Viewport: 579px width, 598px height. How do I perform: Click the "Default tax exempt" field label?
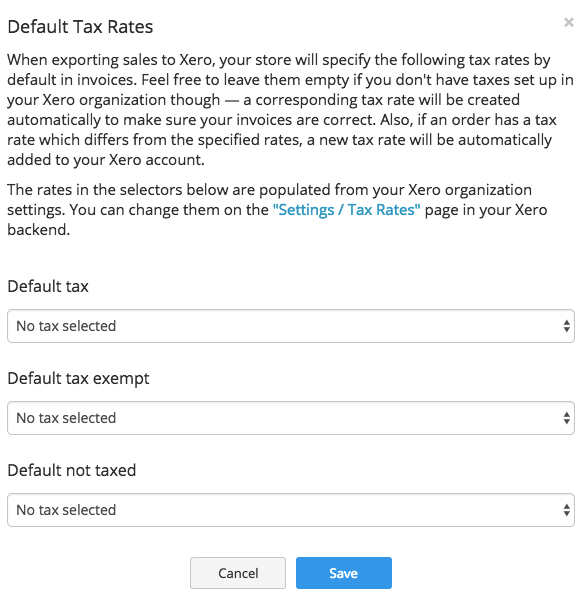pos(79,379)
